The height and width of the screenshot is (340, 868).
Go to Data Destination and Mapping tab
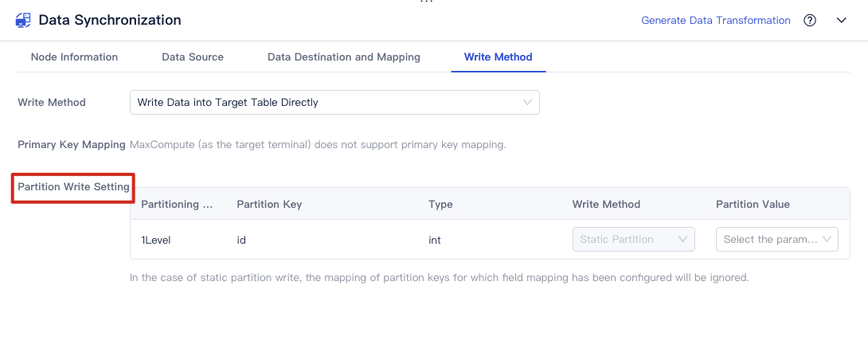pyautogui.click(x=343, y=57)
